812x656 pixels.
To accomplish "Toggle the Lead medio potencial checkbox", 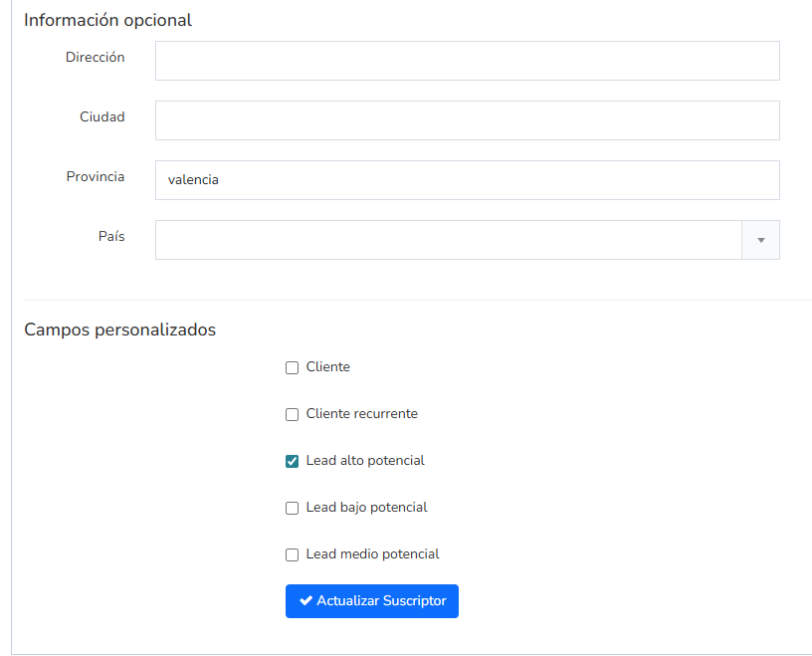I will (x=292, y=554).
